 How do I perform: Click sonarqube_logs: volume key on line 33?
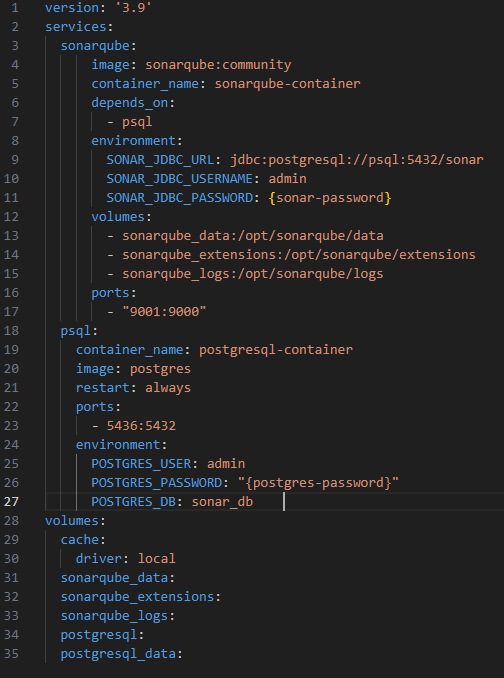click(x=118, y=616)
